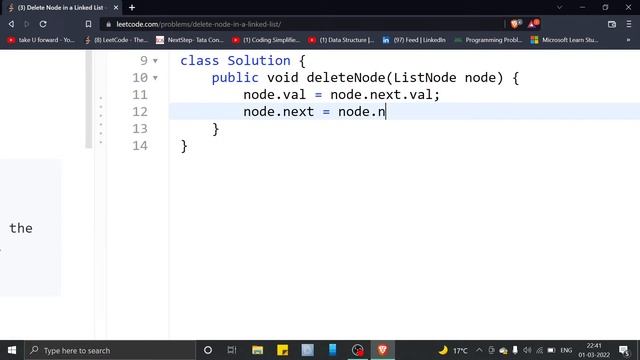Show more bookmarks via the chevron
The height and width of the screenshot is (360, 640).
(628, 40)
